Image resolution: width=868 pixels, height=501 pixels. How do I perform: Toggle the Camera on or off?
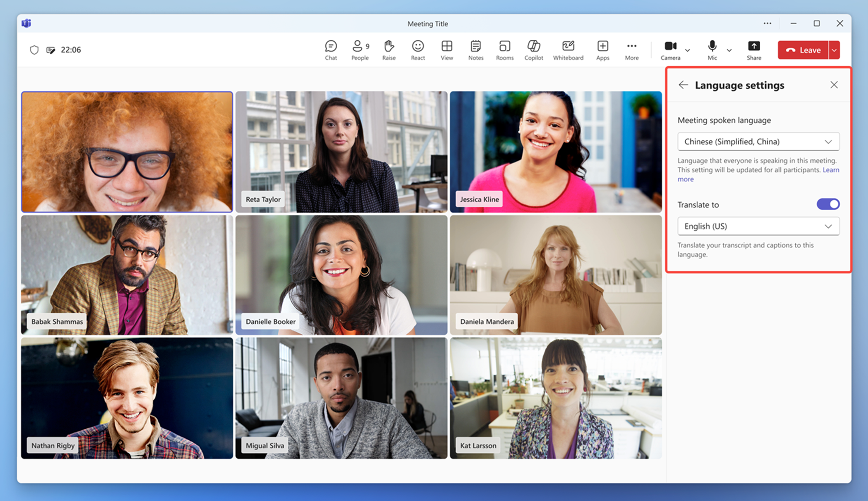(670, 50)
